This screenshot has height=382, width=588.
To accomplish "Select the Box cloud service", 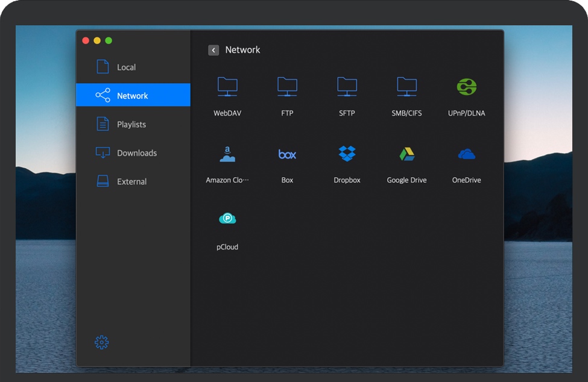I will tap(287, 163).
